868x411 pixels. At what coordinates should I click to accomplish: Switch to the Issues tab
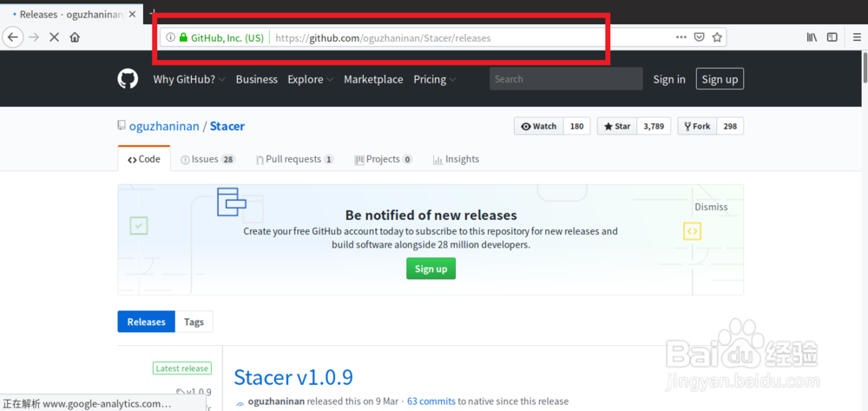tap(208, 159)
